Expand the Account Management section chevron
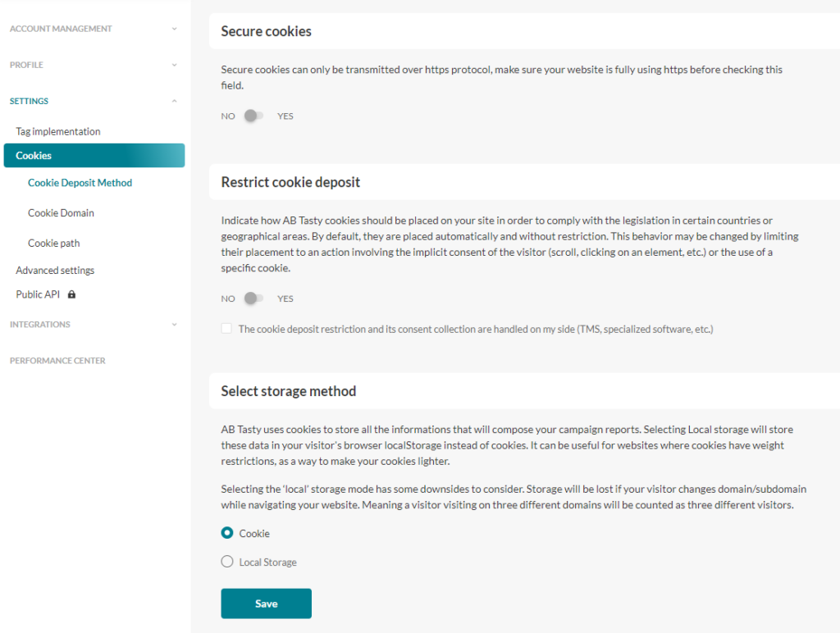This screenshot has height=633, width=840. [174, 29]
